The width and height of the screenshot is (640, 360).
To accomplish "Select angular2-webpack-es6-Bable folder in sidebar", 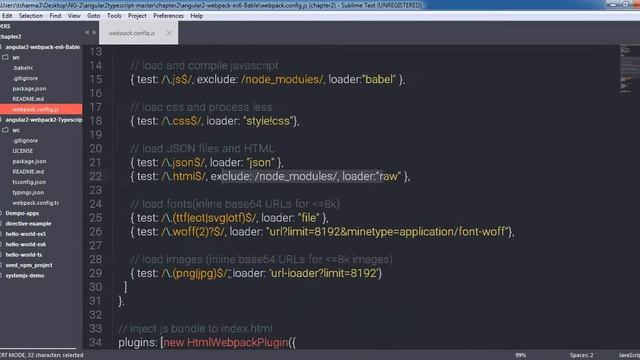I will tap(42, 47).
